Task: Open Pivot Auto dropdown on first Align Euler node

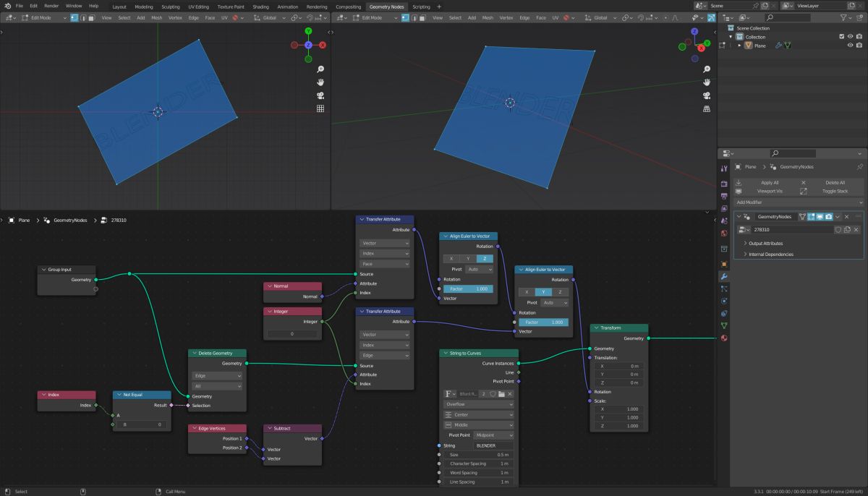Action: point(479,269)
